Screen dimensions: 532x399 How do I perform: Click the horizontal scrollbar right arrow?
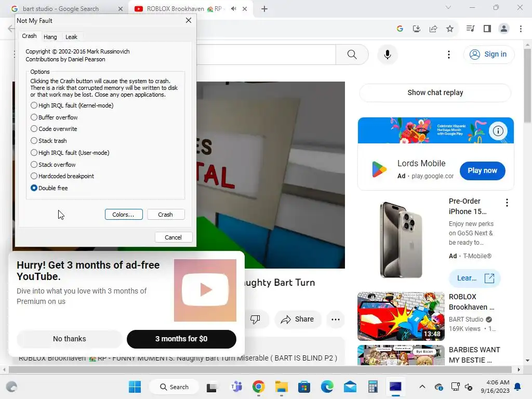pos(519,369)
